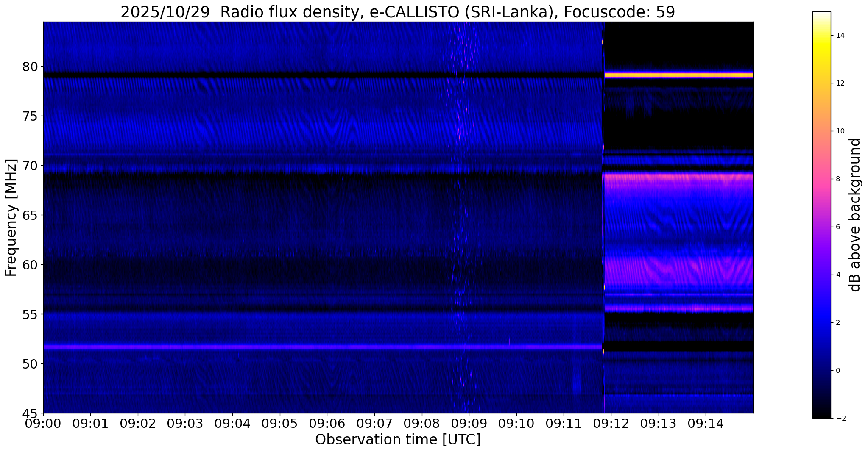
Task: Click the bright yellow 79 MHz band after 09:12
Action: point(678,75)
